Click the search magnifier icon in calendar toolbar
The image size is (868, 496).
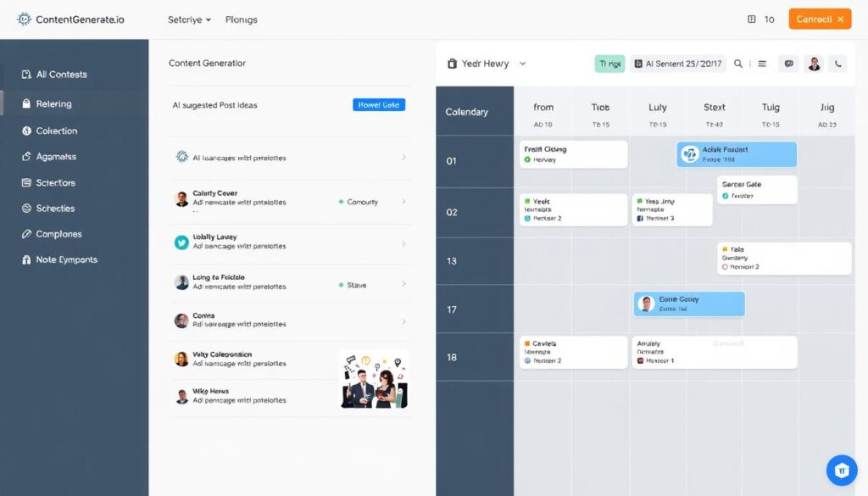click(x=738, y=64)
